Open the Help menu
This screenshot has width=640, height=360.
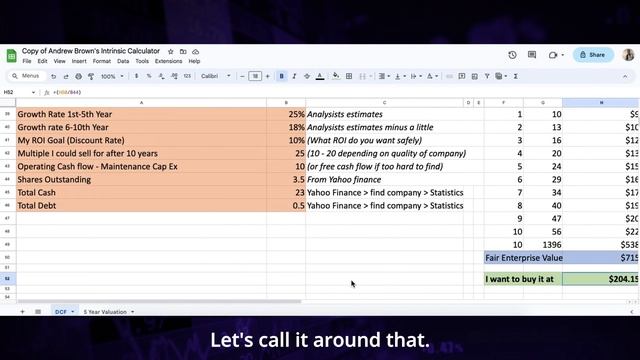click(x=194, y=61)
